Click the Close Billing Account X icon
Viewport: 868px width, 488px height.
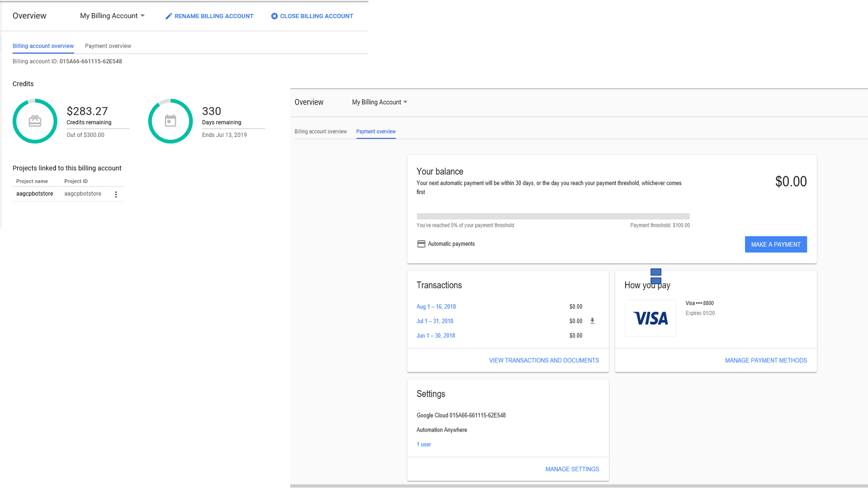pos(274,16)
